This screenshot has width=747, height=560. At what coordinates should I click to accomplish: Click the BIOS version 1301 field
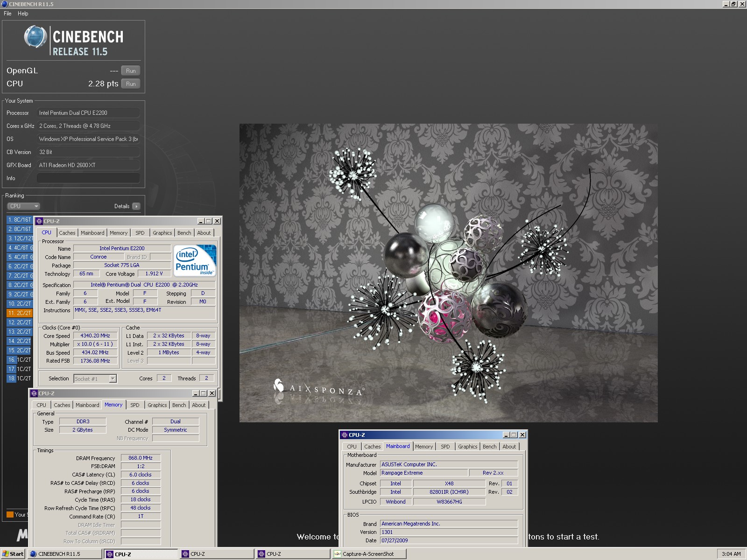pos(449,532)
